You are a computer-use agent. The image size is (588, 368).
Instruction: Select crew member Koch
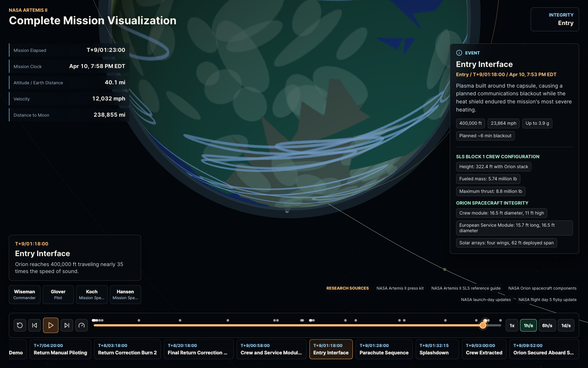[92, 294]
